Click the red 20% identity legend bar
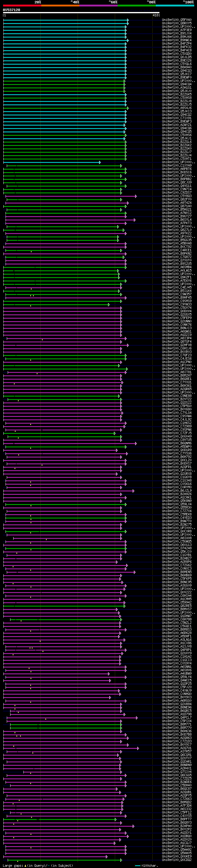This screenshot has width=197, height=868. pyautogui.click(x=22, y=6)
